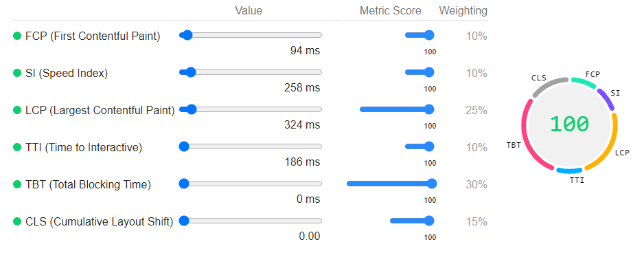Click the gray CLS arc on gauge

click(549, 85)
